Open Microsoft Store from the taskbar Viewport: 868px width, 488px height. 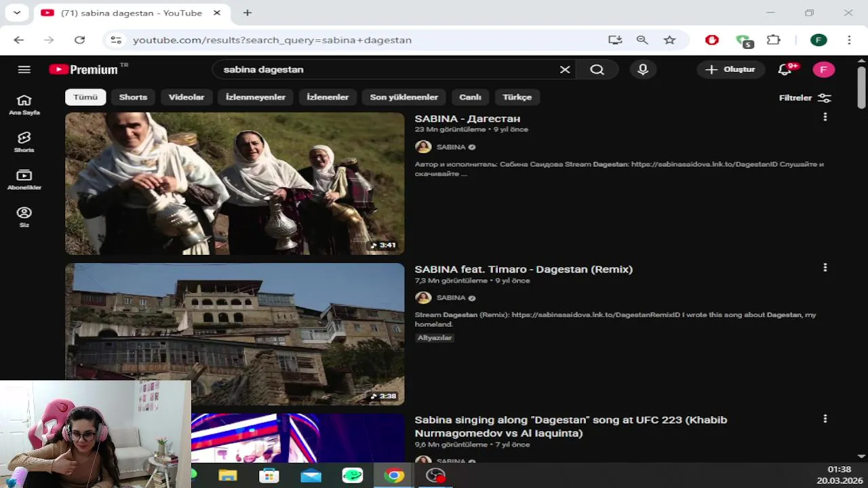[x=269, y=476]
